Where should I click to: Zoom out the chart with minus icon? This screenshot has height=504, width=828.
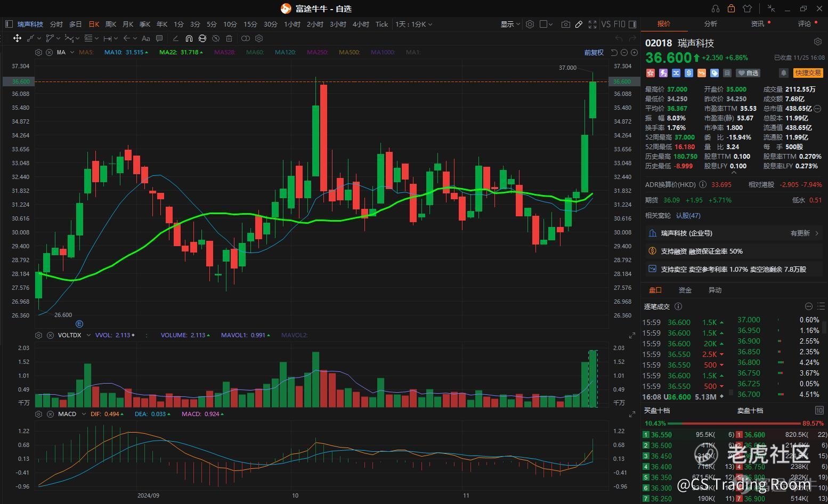[x=624, y=52]
